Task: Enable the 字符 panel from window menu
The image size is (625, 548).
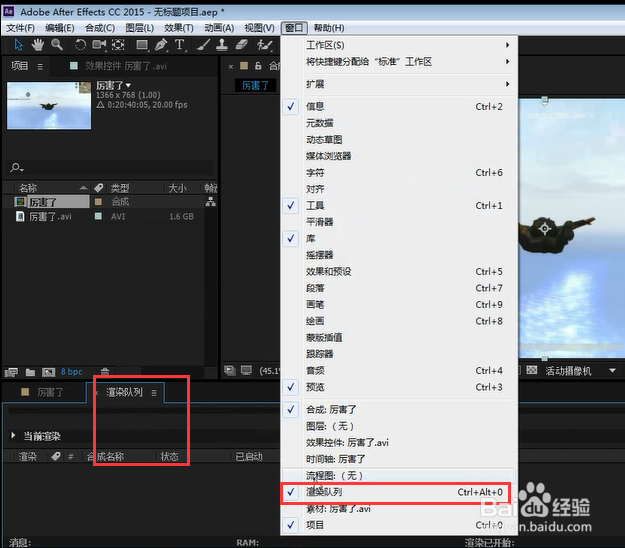Action: (x=400, y=173)
